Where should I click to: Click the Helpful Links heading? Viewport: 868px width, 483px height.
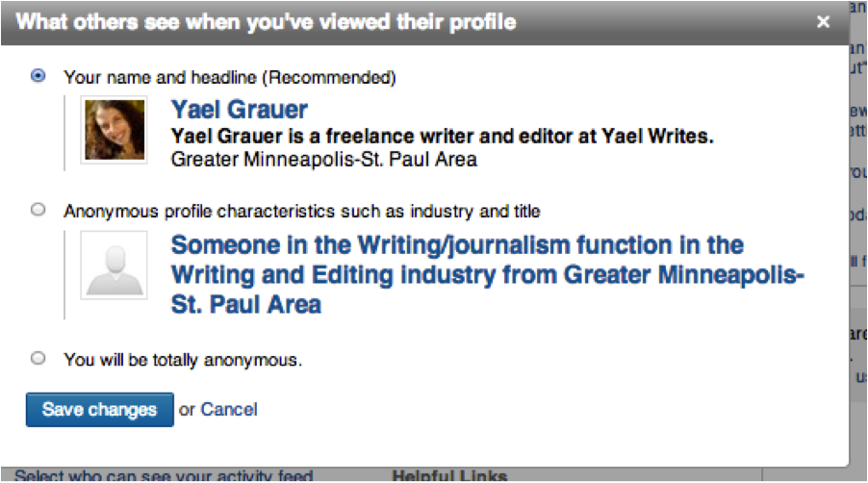pos(449,475)
